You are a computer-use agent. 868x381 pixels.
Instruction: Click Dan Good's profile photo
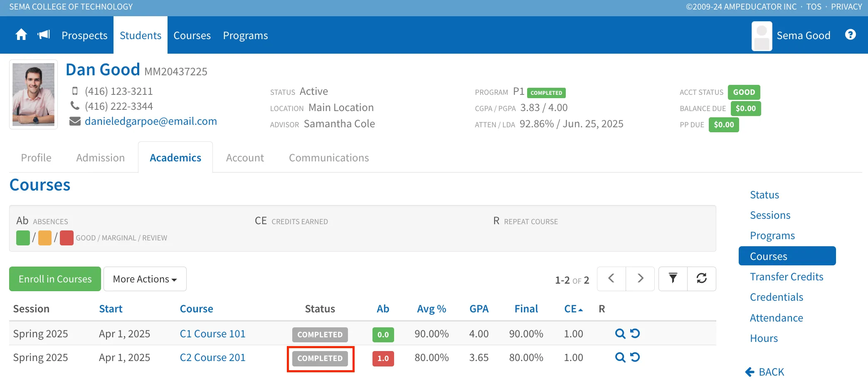click(x=33, y=94)
